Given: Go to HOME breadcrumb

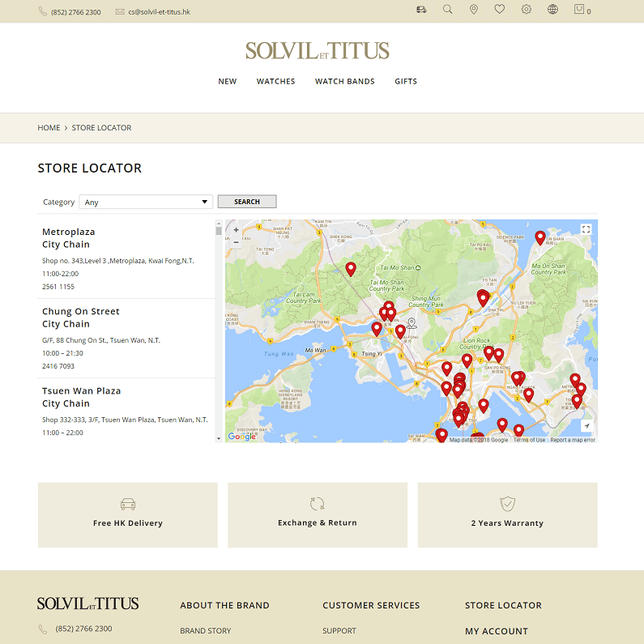Looking at the screenshot, I should click(x=49, y=128).
